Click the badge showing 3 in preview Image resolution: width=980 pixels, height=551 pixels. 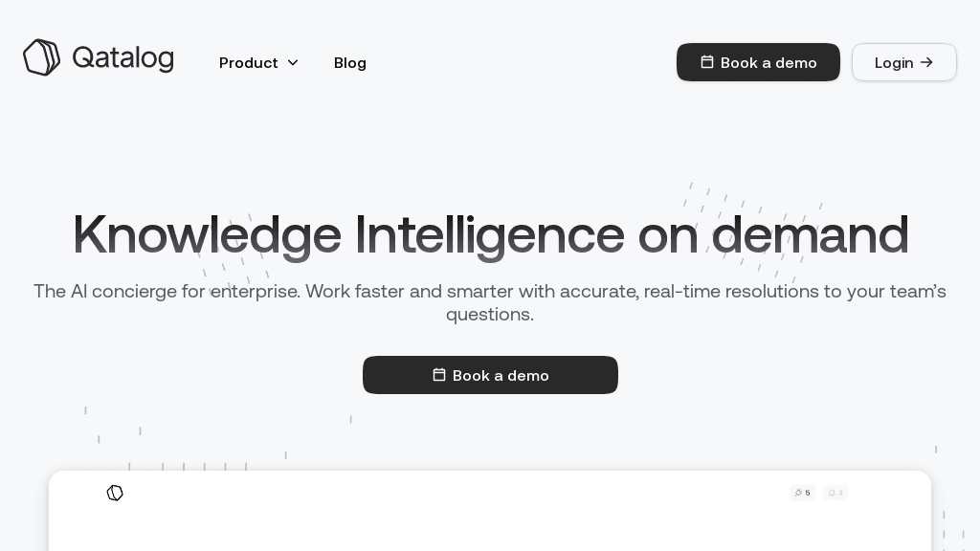point(835,493)
